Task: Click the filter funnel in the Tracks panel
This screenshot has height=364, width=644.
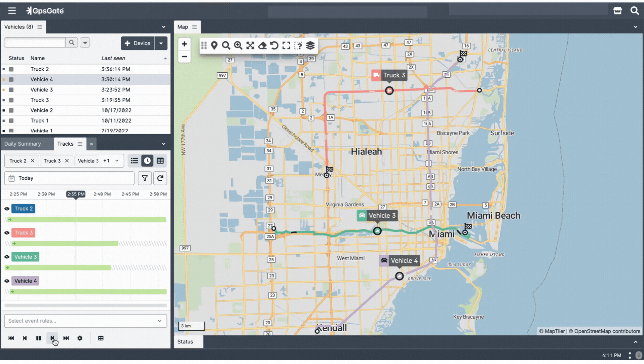Action: (145, 178)
